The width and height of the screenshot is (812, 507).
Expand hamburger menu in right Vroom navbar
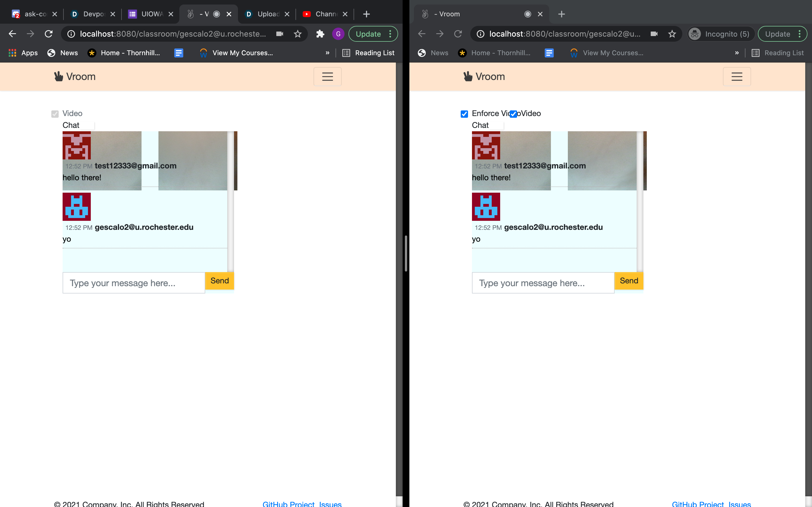[736, 76]
